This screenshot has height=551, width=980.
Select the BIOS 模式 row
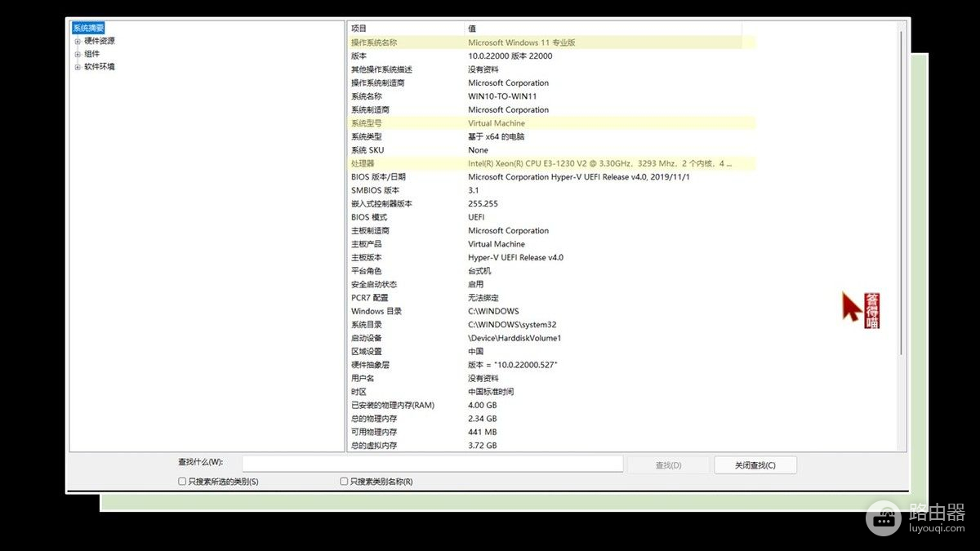(369, 217)
